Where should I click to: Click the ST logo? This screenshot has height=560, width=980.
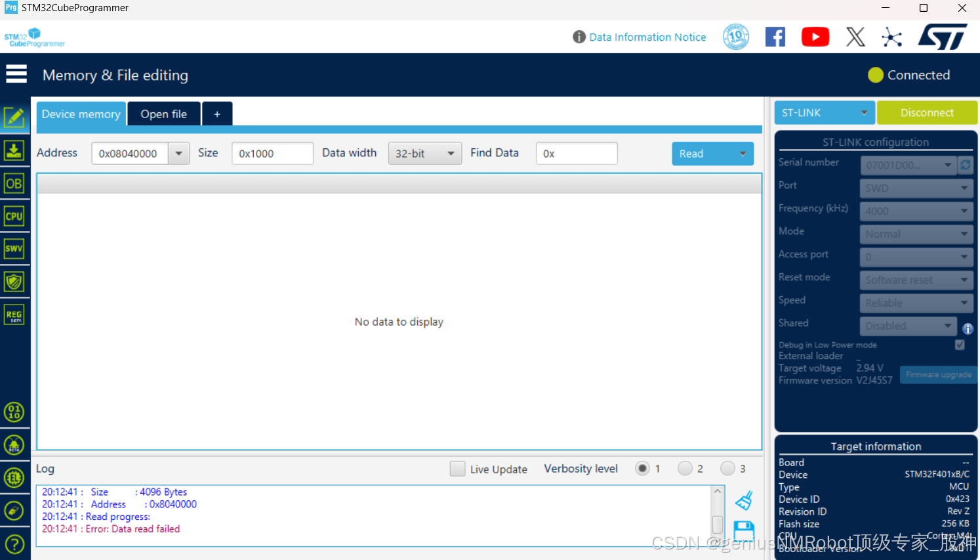pyautogui.click(x=943, y=37)
